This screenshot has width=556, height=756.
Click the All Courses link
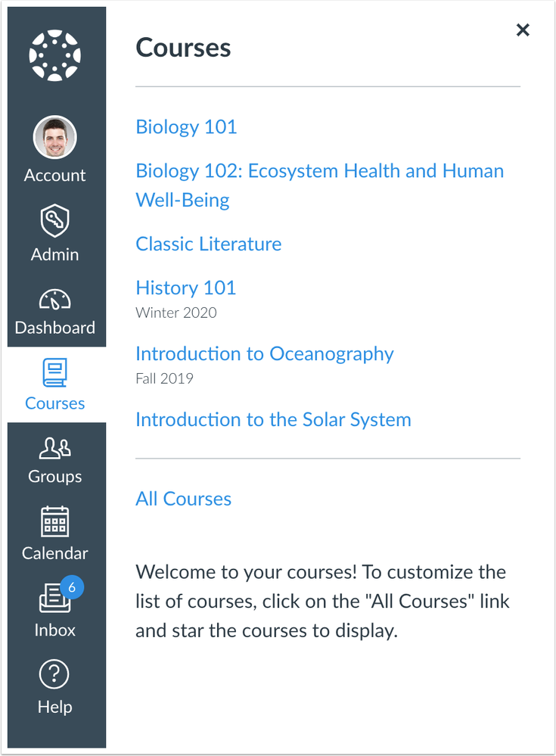pos(183,499)
